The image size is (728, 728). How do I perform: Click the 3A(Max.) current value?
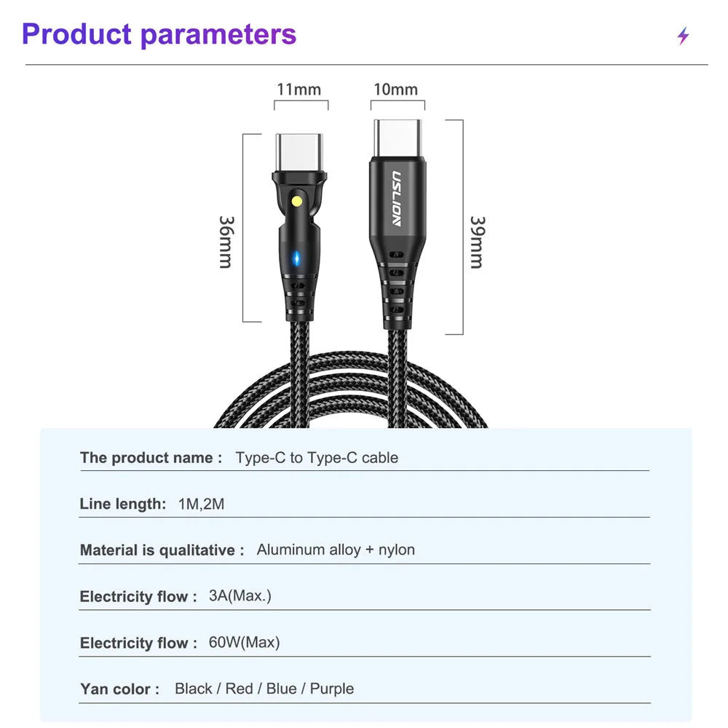coord(240,596)
